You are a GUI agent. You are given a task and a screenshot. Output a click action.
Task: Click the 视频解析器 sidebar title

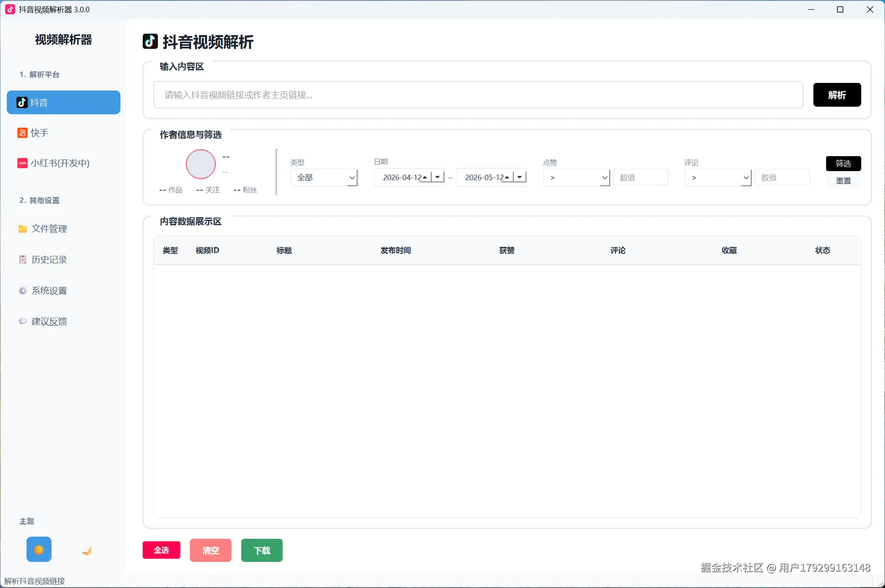point(64,40)
